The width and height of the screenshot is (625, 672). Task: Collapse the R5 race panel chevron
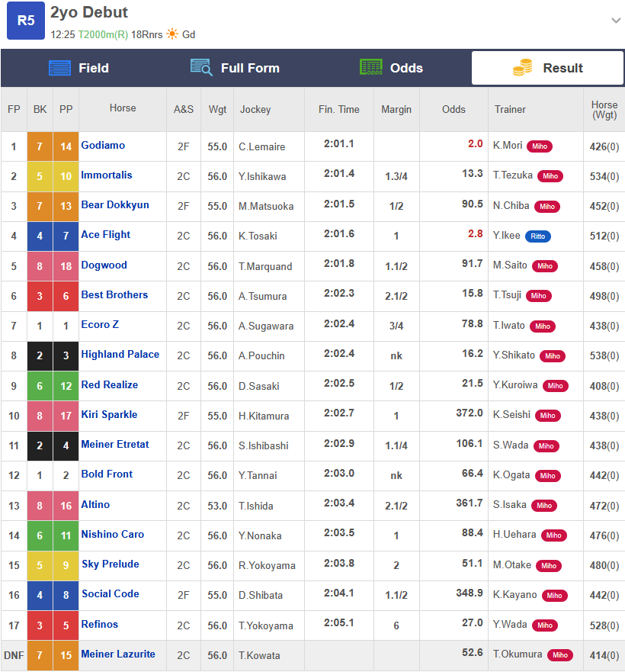(x=616, y=20)
